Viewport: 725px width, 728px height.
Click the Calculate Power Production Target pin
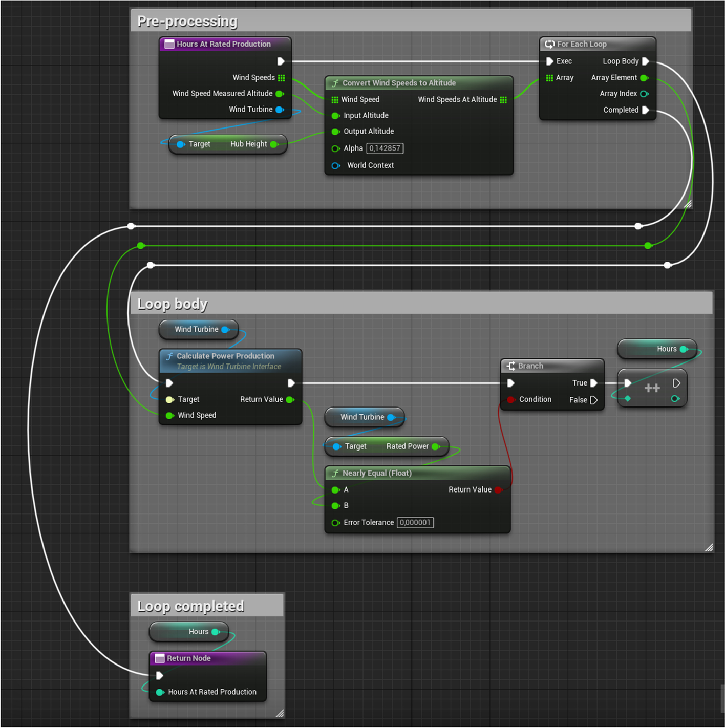169,400
